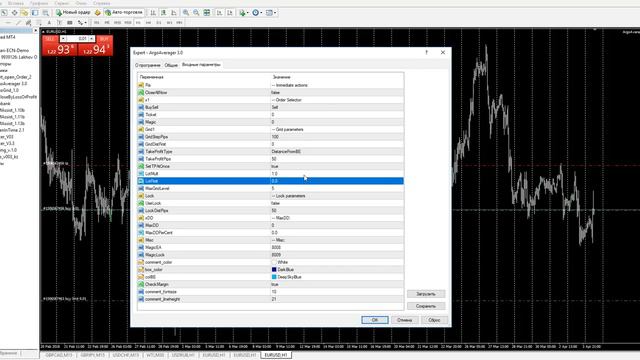Screen dimensions: 640x360
Task: Click the MetaEditor gold icon
Action: (98, 13)
